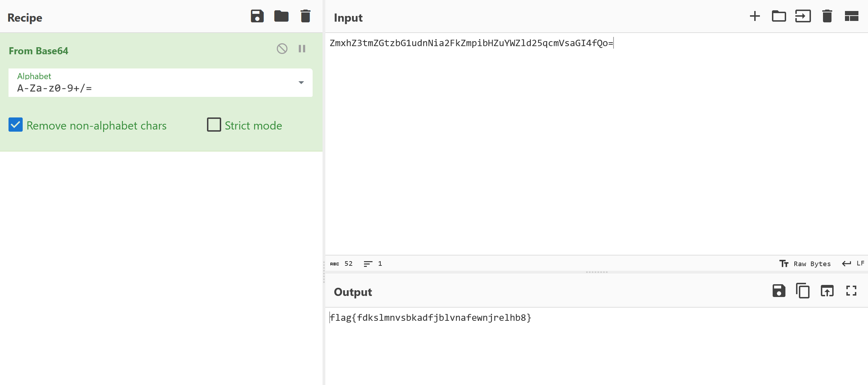Replace input with output
Image resolution: width=868 pixels, height=385 pixels.
coord(827,291)
